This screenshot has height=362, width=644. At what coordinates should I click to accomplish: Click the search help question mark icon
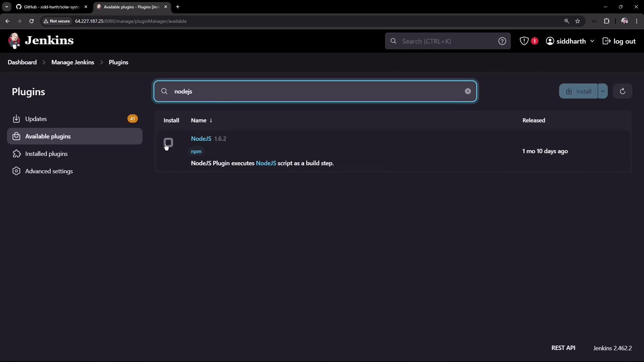tap(502, 41)
